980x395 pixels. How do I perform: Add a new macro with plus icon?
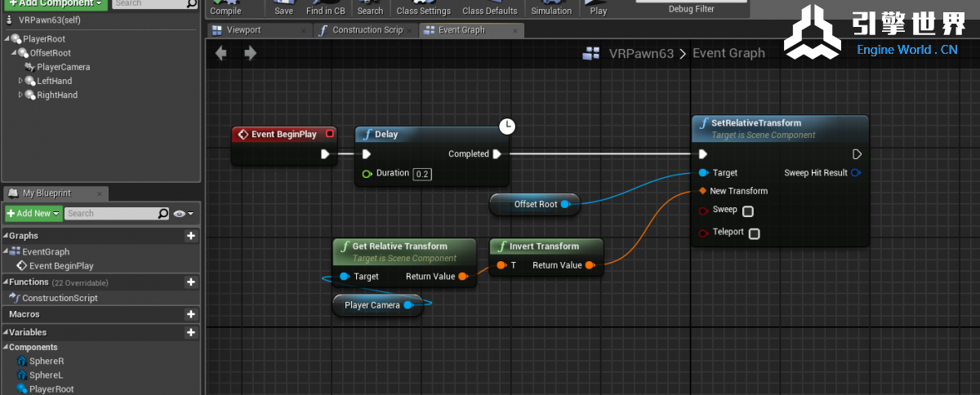[191, 314]
